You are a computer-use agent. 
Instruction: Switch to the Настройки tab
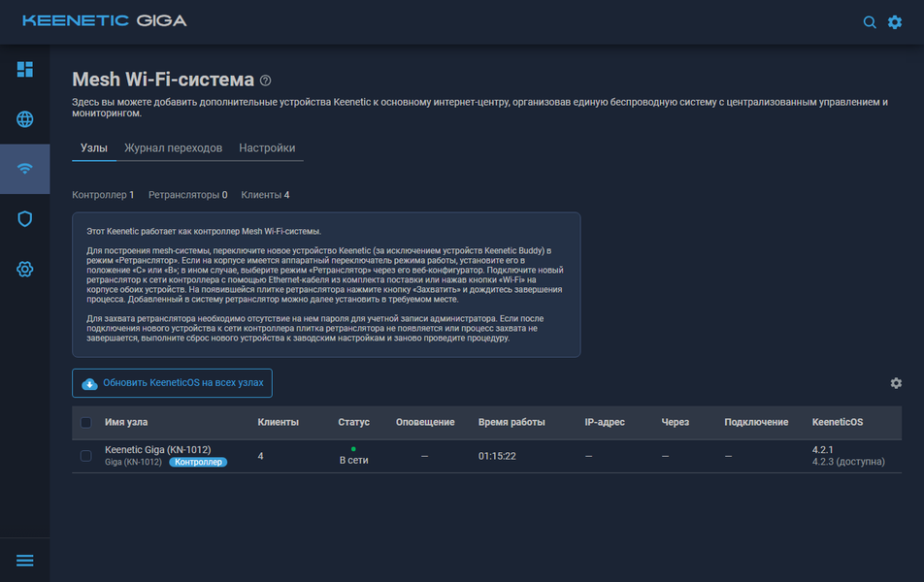[267, 147]
